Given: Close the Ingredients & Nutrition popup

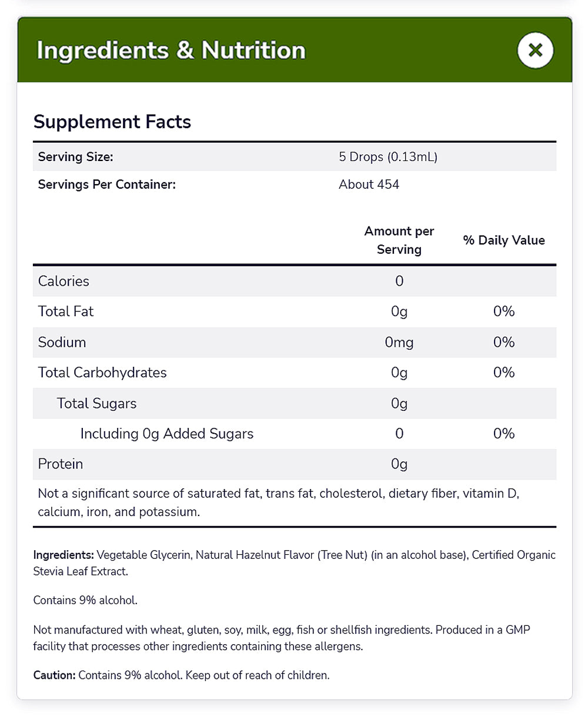Looking at the screenshot, I should point(535,51).
